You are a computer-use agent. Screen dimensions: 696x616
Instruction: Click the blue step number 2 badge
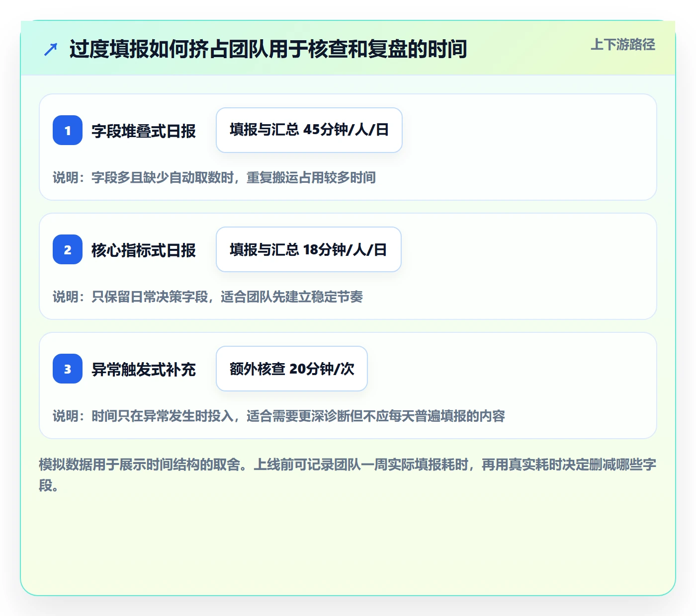68,249
